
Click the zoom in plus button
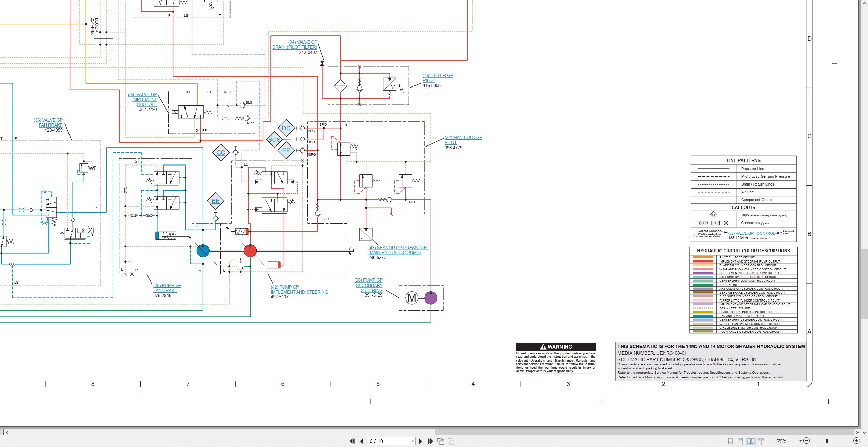pos(857,441)
